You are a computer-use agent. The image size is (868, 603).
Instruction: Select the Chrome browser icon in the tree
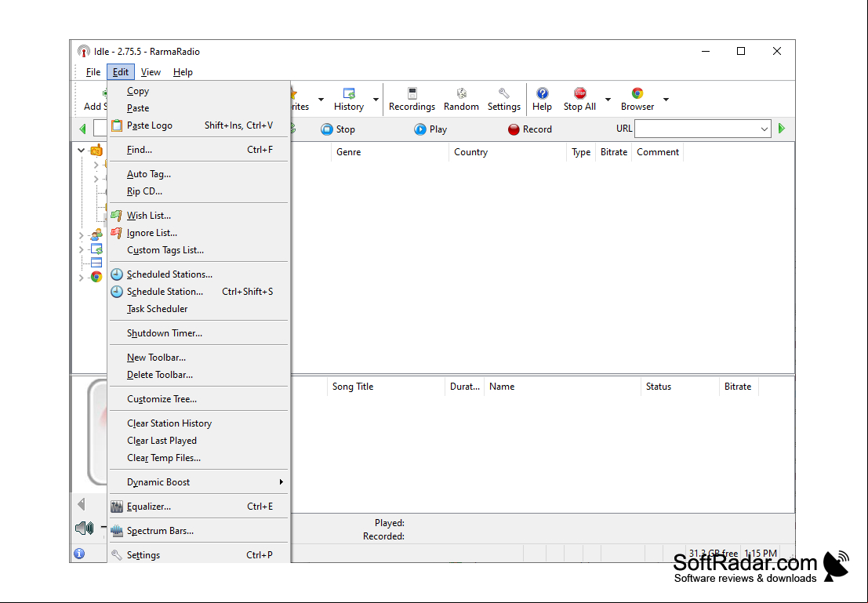(96, 277)
